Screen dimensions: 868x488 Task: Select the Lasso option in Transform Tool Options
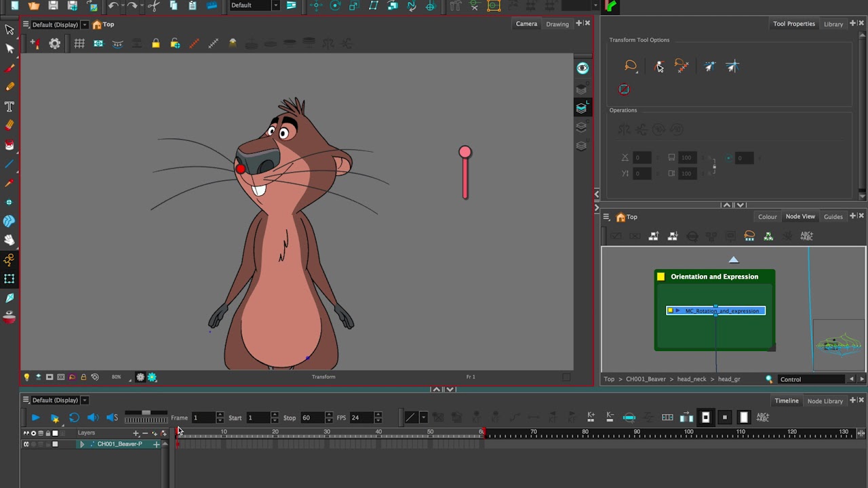pos(631,66)
